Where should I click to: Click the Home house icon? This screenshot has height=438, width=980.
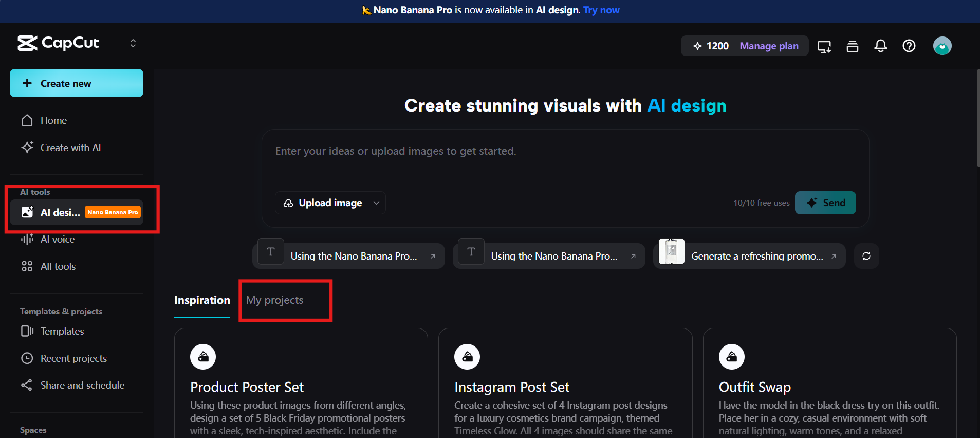[x=27, y=120]
